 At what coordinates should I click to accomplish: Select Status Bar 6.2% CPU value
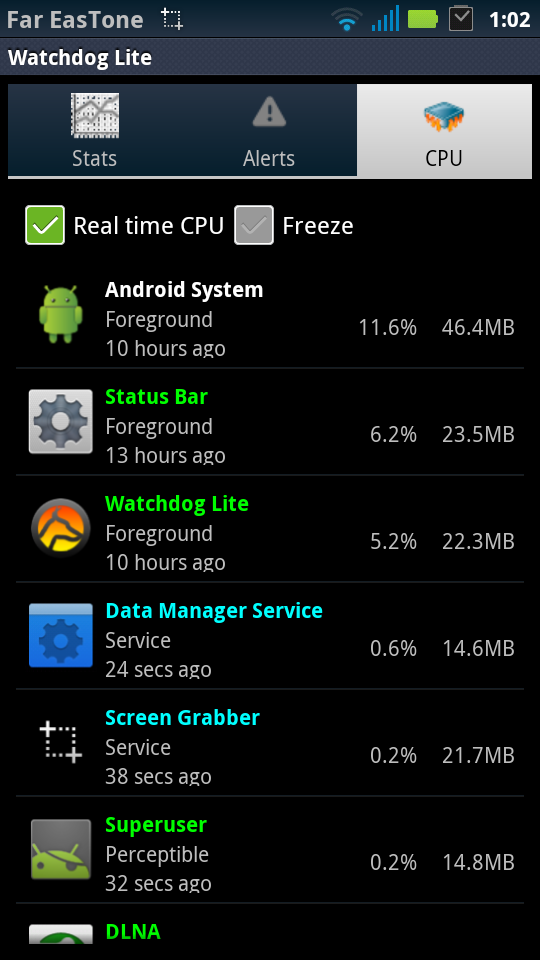[393, 435]
